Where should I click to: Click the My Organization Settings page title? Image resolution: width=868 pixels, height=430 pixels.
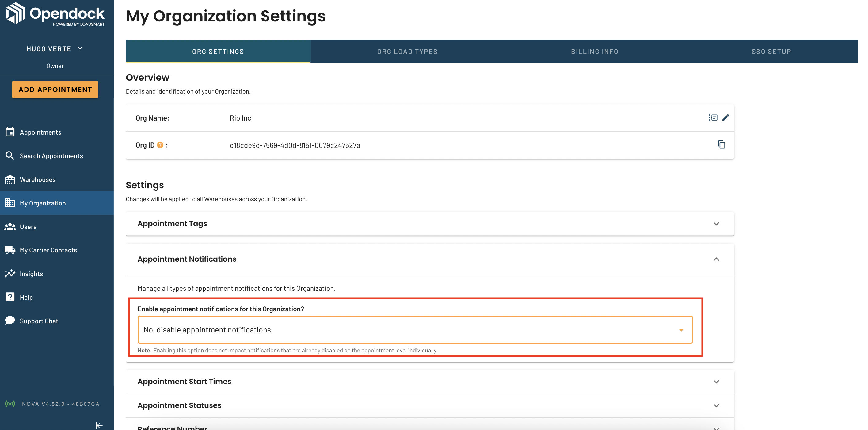225,16
